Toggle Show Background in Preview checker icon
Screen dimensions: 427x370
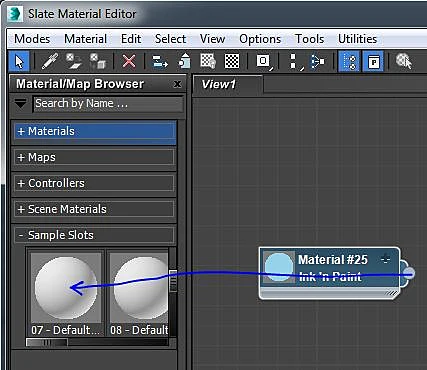pos(232,61)
